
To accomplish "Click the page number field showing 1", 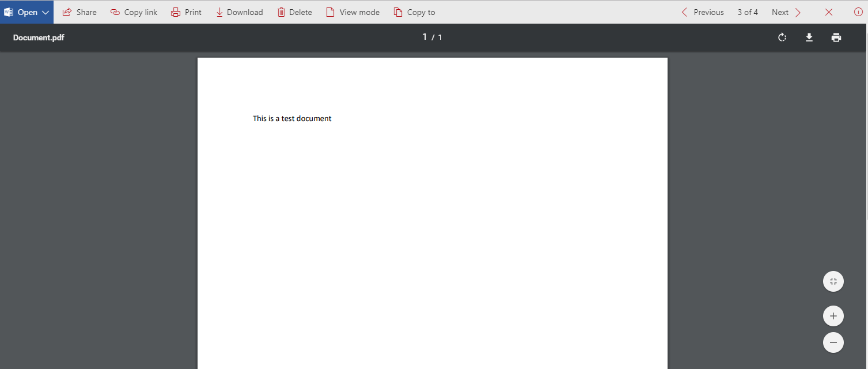I will pos(425,37).
